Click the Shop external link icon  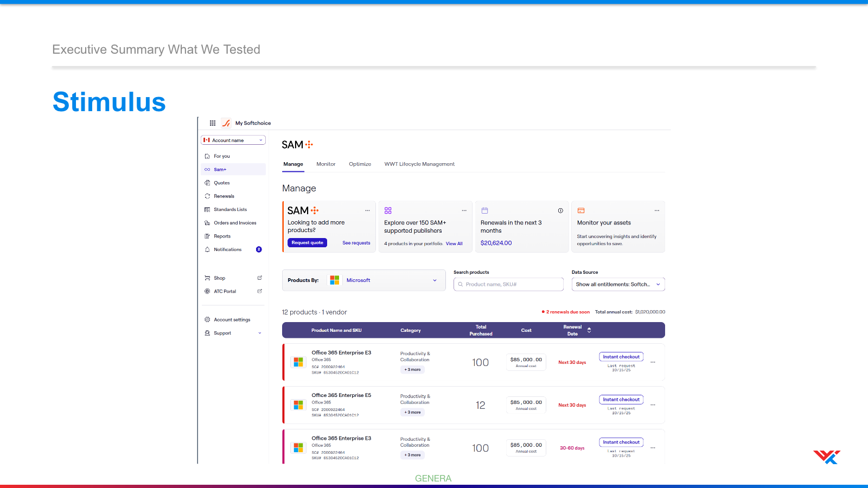(x=259, y=278)
